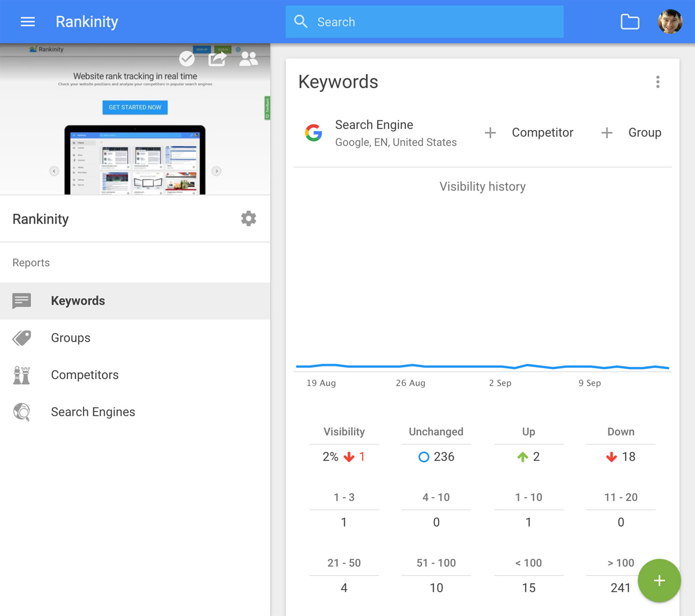Viewport: 695px width, 616px height.
Task: Click the Rankinity logo in site preview
Action: (x=46, y=49)
